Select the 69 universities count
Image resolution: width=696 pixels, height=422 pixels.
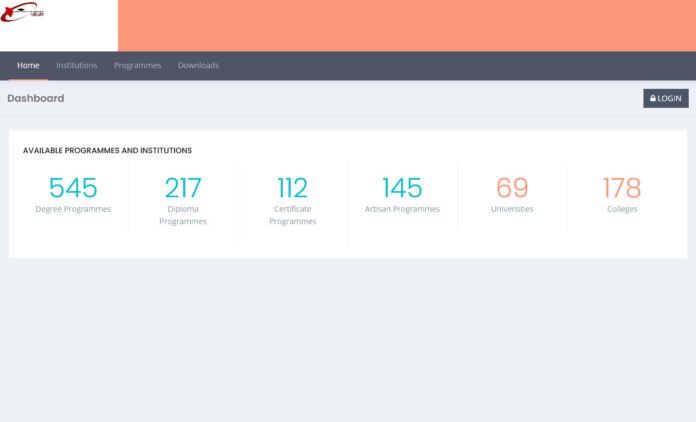[x=512, y=188]
